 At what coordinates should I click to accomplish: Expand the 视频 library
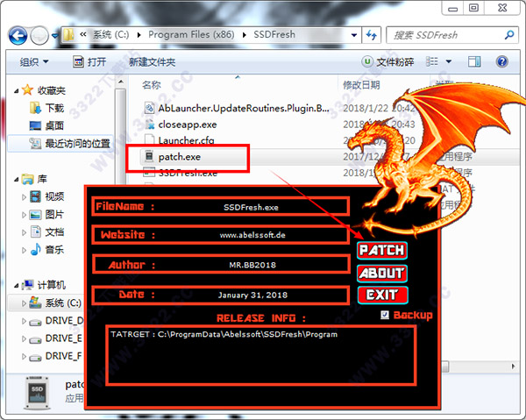point(24,197)
